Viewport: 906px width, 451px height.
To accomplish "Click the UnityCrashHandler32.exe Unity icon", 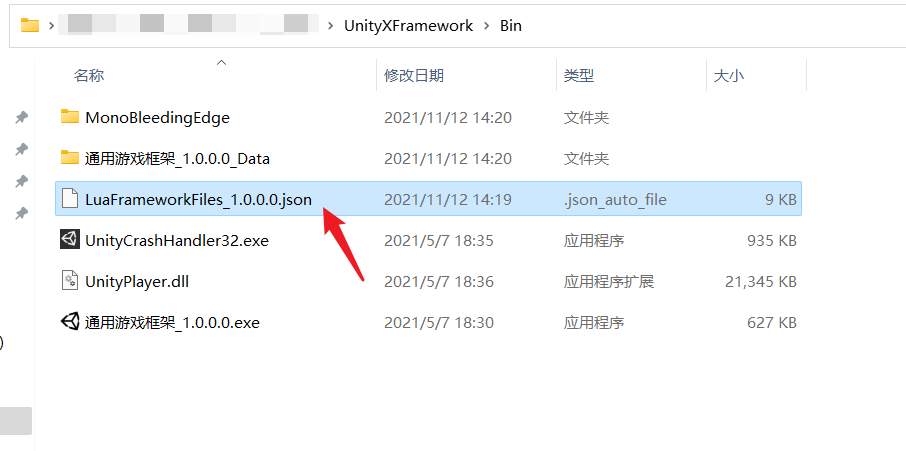I will tap(69, 240).
